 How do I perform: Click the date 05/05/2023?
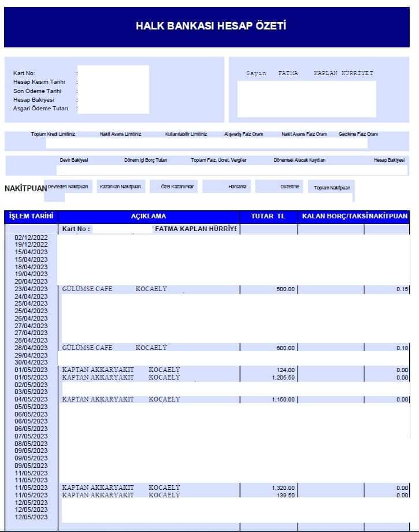tap(31, 407)
